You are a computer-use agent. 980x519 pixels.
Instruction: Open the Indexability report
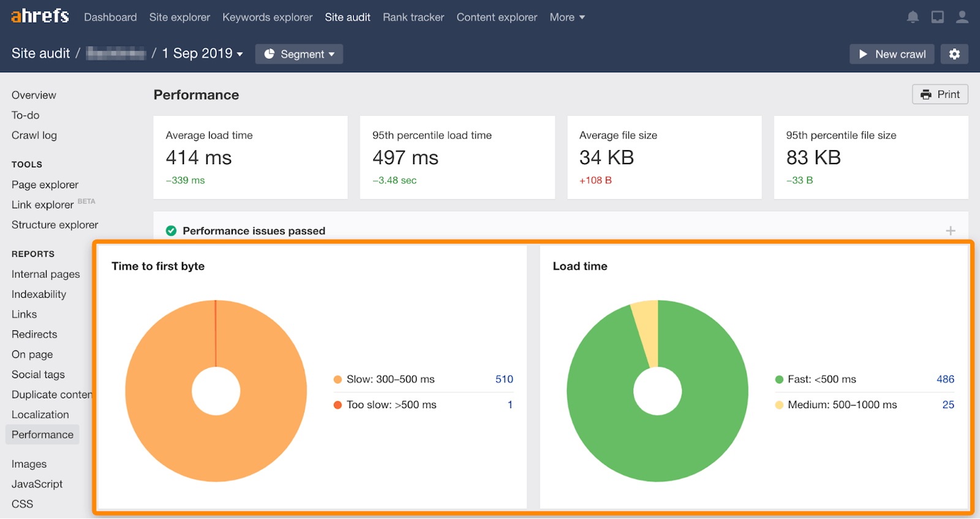click(x=39, y=294)
